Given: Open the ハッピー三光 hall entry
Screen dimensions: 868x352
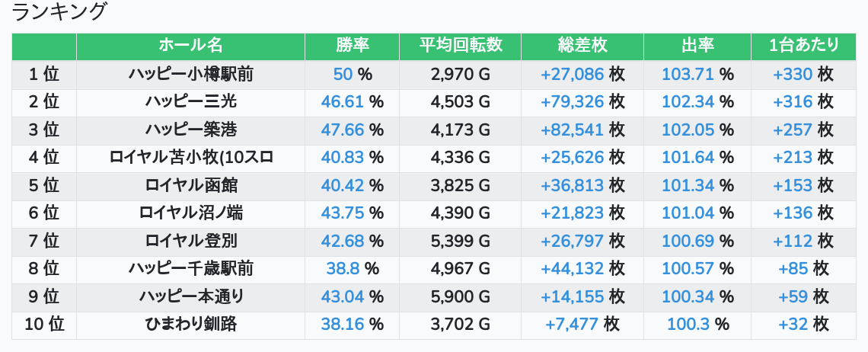Looking at the screenshot, I should (x=190, y=102).
